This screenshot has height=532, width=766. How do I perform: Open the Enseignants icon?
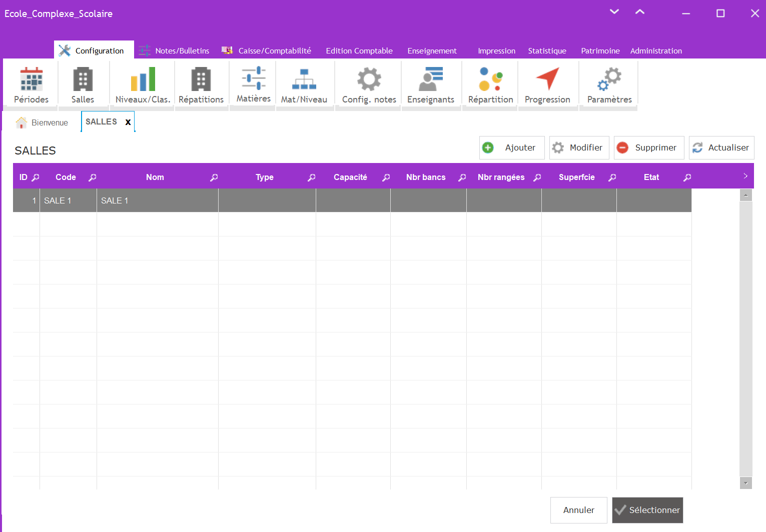click(x=430, y=80)
